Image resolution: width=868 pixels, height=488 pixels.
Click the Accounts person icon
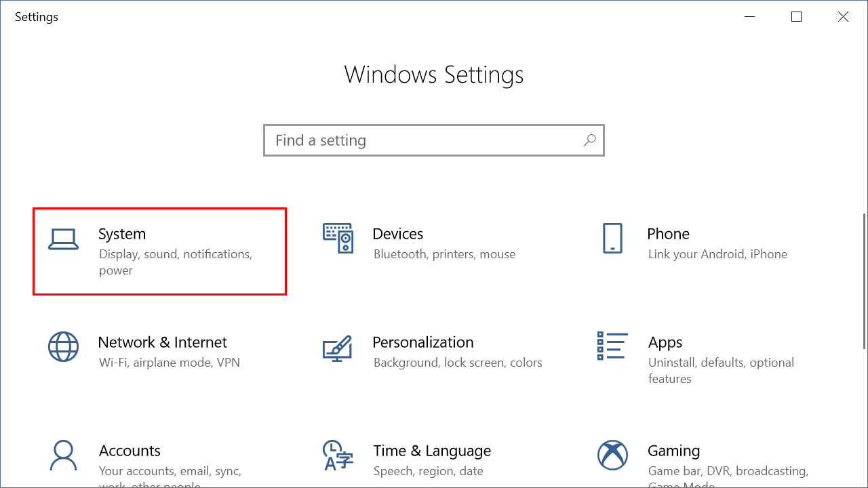[63, 455]
